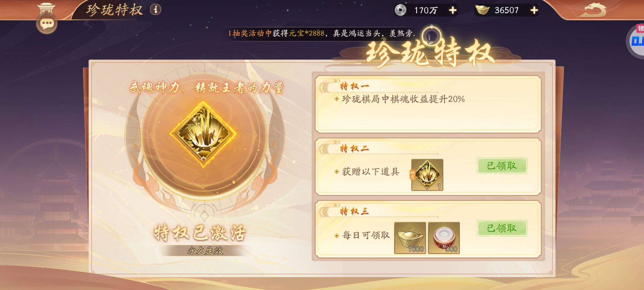View the 1000 gold ingot daily reward
Image resolution: width=644 pixels, height=290 pixels.
(410, 238)
